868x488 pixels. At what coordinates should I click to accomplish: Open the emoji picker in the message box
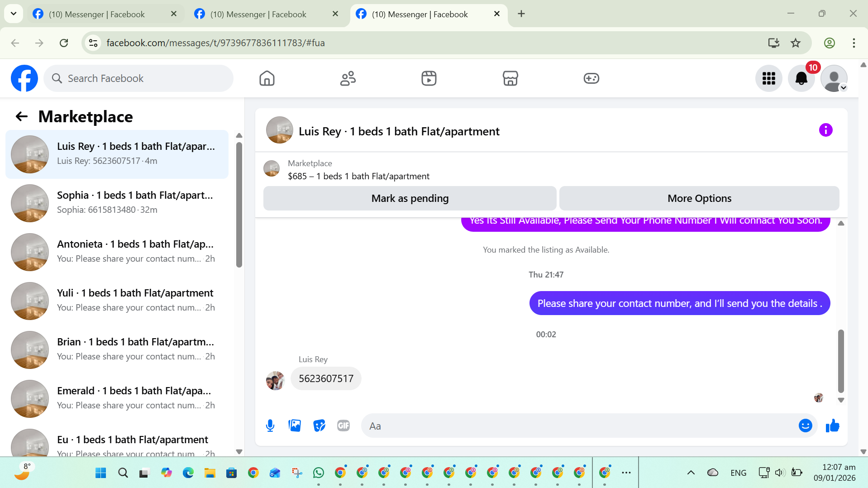[805, 426]
